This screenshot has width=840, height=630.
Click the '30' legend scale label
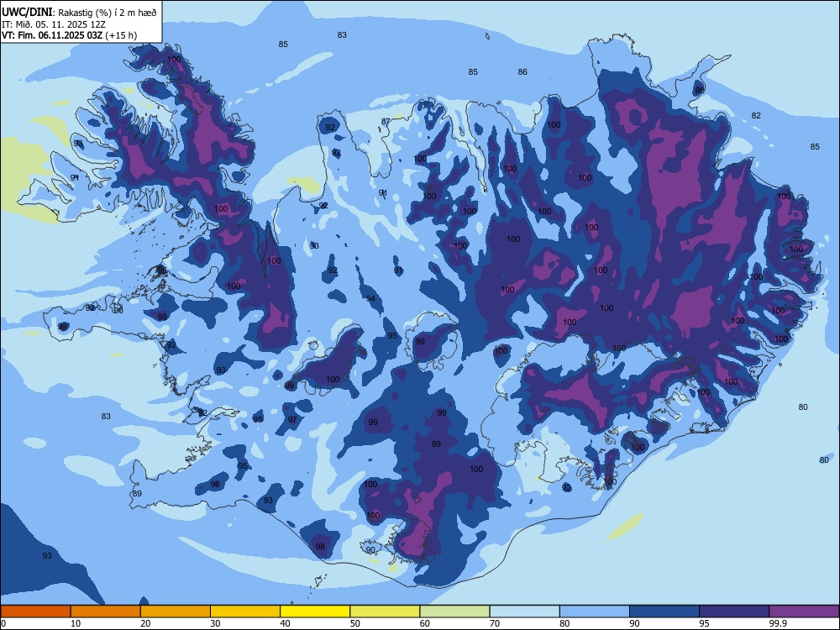pos(215,623)
